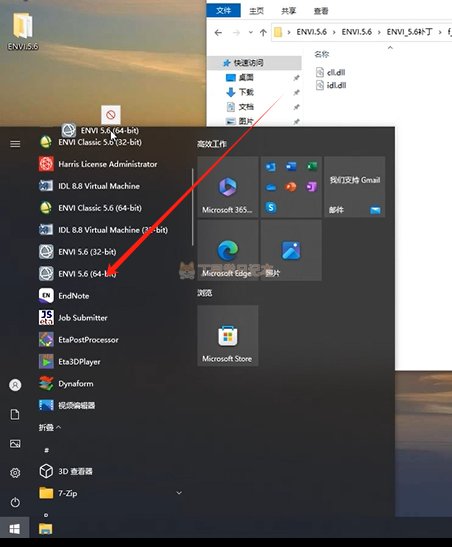Select the cll.dll file
The width and height of the screenshot is (452, 547).
click(x=331, y=72)
